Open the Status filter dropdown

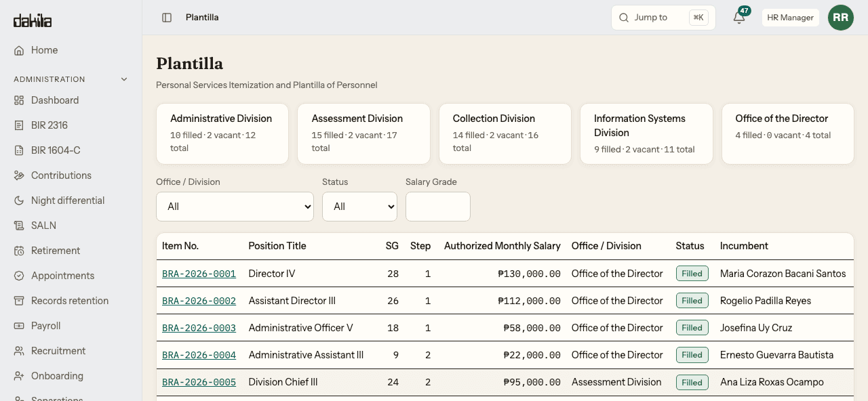(359, 207)
